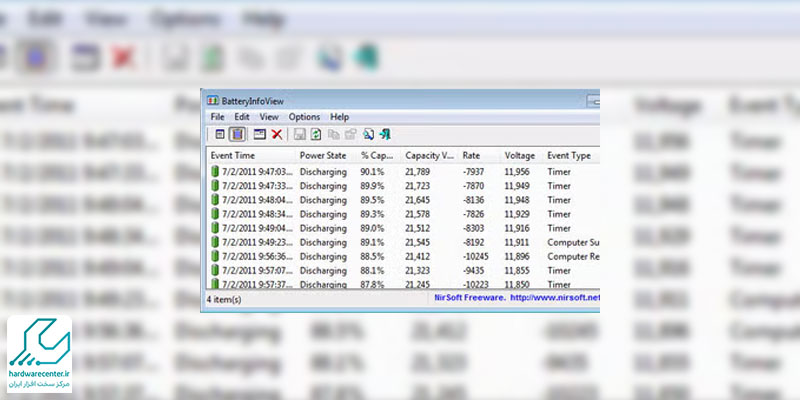Image resolution: width=800 pixels, height=400 pixels.
Task: Open the Options menu
Action: click(x=304, y=117)
